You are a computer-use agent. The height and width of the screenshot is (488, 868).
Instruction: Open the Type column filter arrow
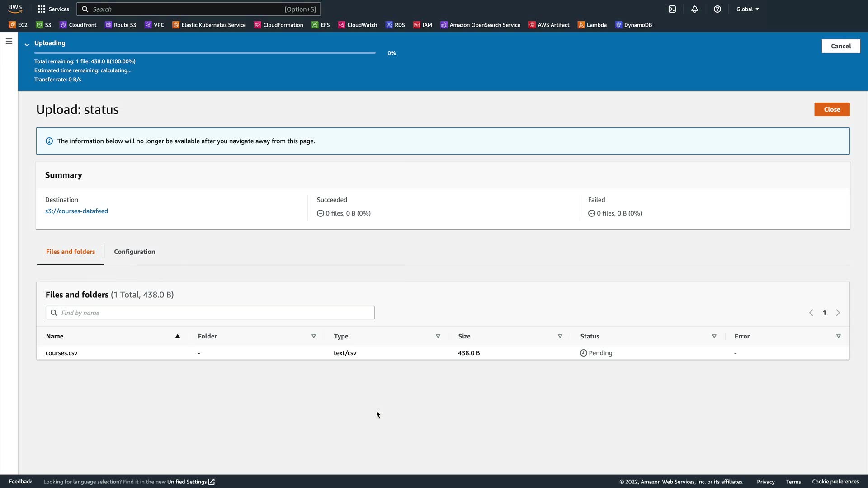pos(438,336)
